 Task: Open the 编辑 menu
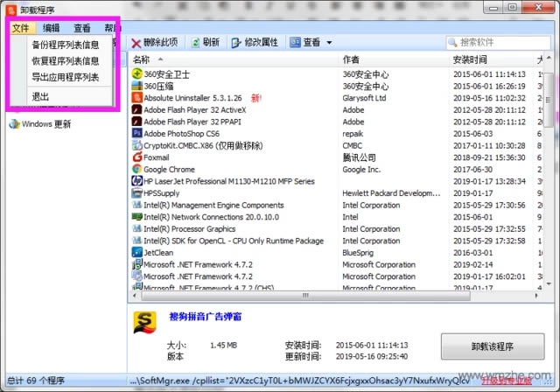pos(52,28)
